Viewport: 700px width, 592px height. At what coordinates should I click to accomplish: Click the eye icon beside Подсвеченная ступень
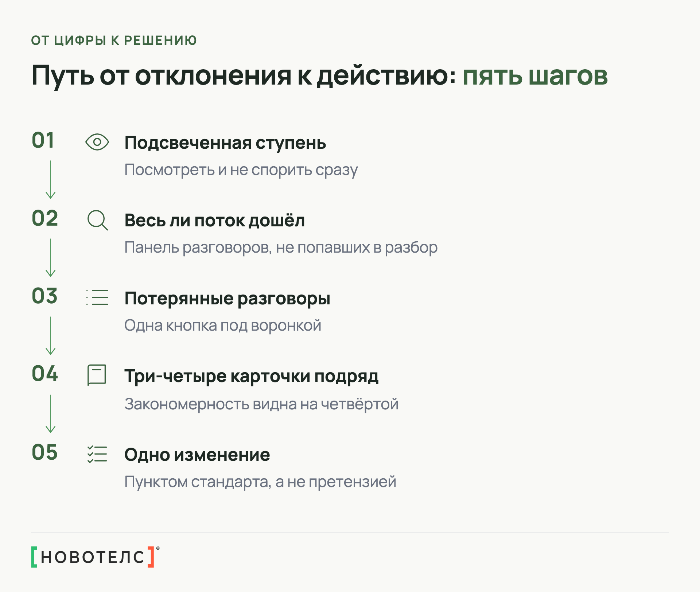pyautogui.click(x=97, y=142)
